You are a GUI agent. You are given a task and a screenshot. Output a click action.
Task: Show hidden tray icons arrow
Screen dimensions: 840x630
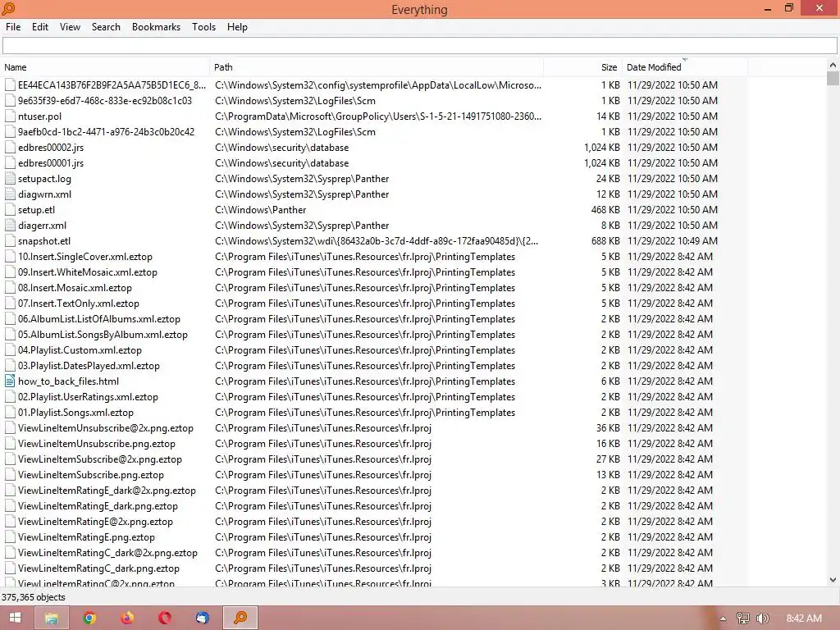(x=723, y=619)
